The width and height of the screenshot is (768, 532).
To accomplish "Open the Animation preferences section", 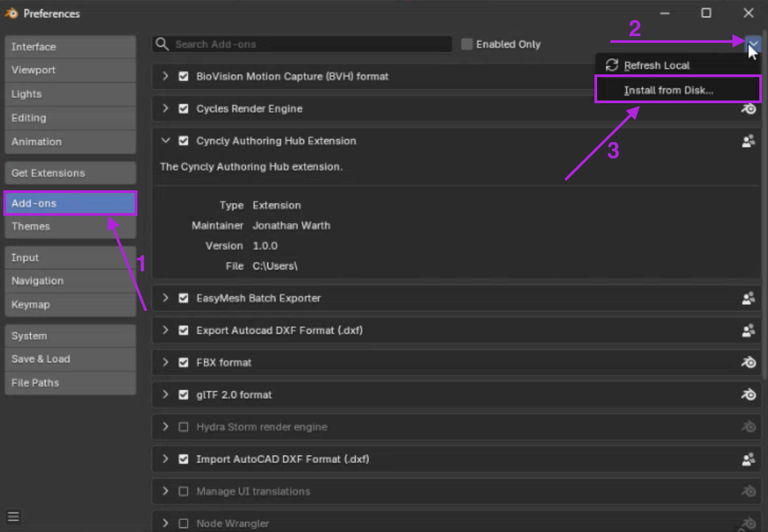I will 70,142.
